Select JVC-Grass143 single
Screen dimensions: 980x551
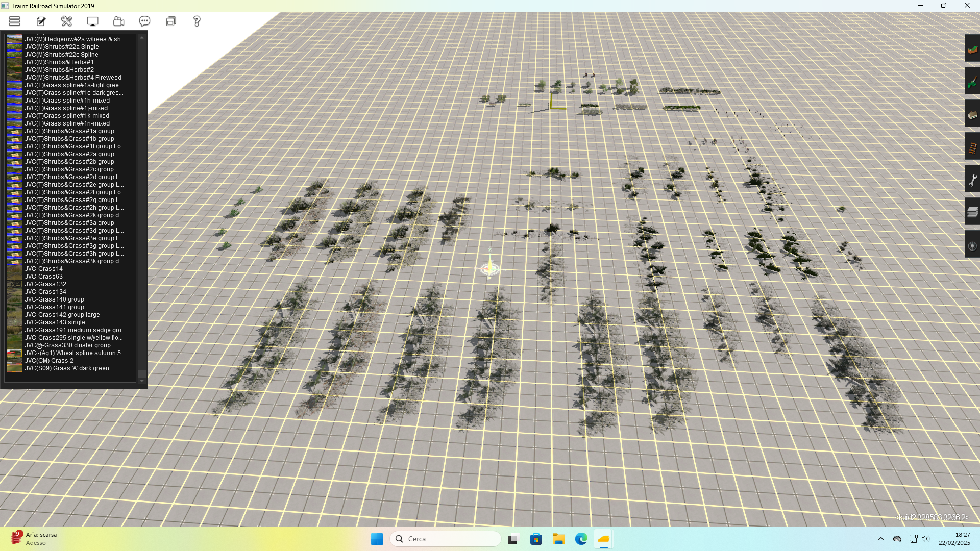tap(55, 322)
